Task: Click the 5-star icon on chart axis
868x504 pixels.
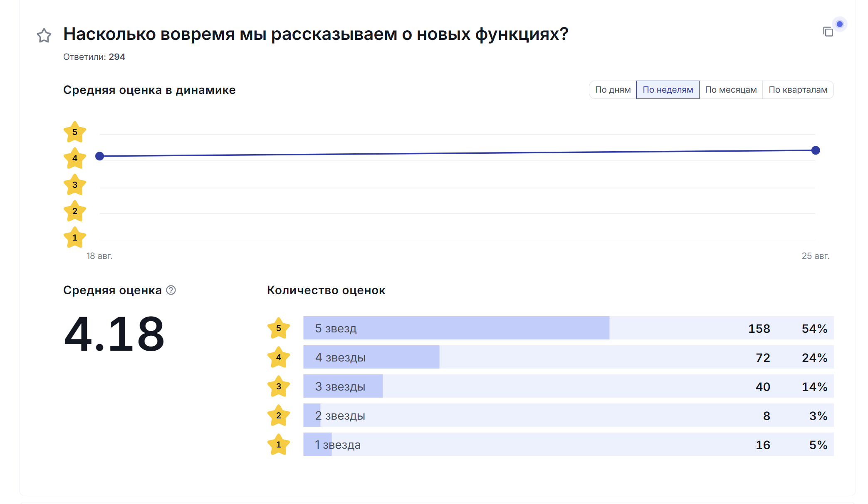Action: [75, 132]
